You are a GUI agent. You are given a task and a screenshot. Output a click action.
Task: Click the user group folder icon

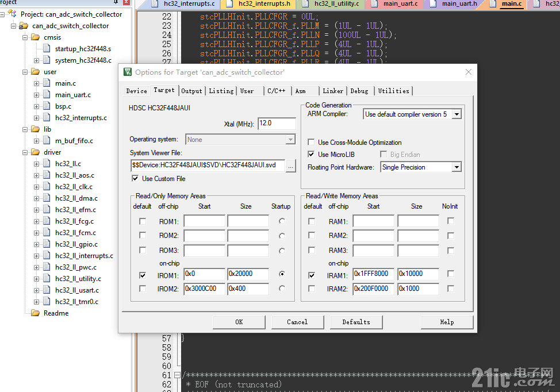(35, 72)
